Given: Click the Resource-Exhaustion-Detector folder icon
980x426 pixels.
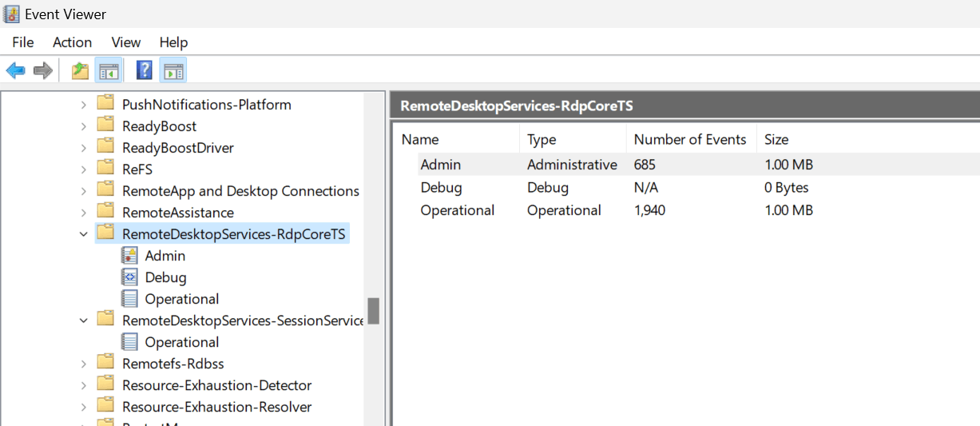Looking at the screenshot, I should [105, 384].
